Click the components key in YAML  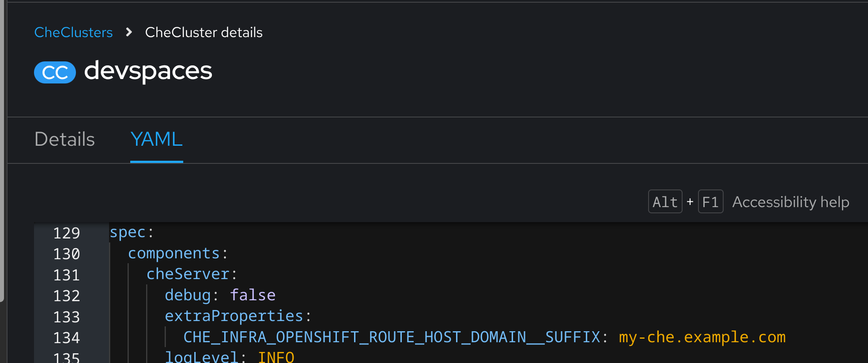click(174, 253)
